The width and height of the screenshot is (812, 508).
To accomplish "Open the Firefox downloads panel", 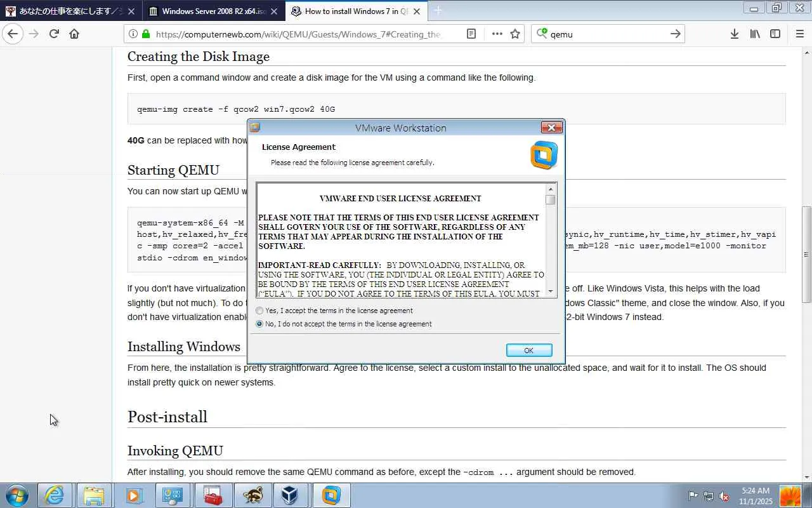I will click(734, 34).
